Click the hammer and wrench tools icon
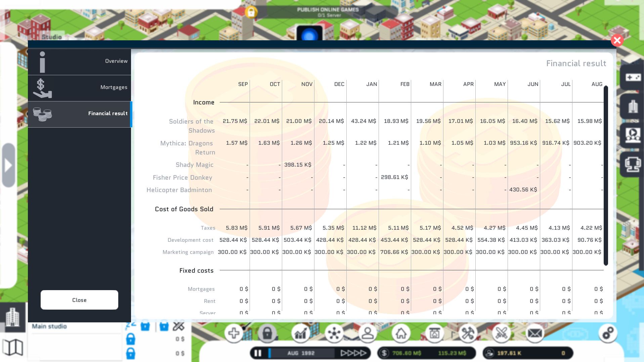 (468, 333)
